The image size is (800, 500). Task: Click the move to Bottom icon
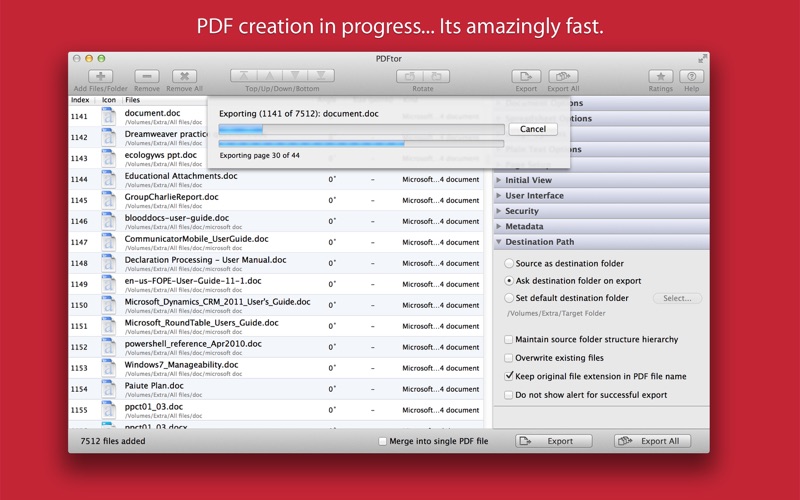(321, 76)
